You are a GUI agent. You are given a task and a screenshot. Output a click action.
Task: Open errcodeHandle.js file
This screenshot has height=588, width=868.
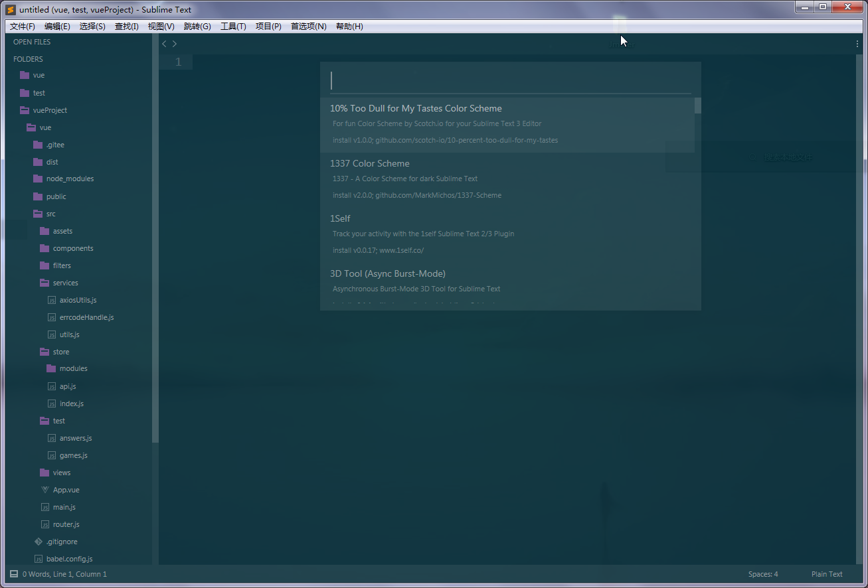pos(86,317)
